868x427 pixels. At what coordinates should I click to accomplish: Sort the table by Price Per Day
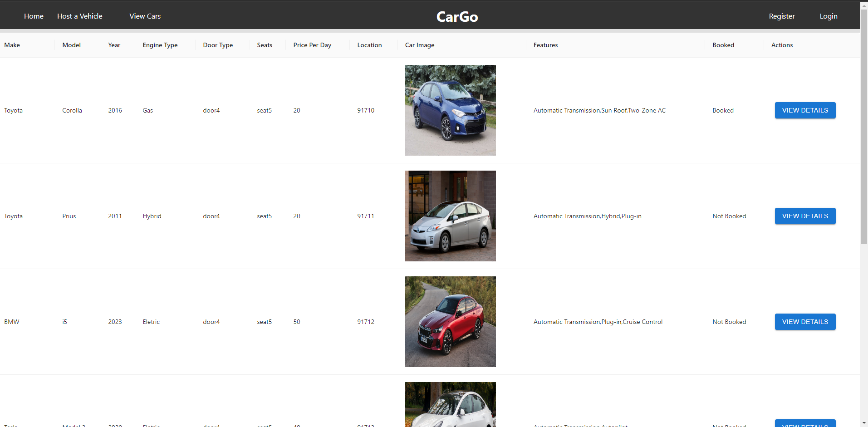click(x=312, y=45)
